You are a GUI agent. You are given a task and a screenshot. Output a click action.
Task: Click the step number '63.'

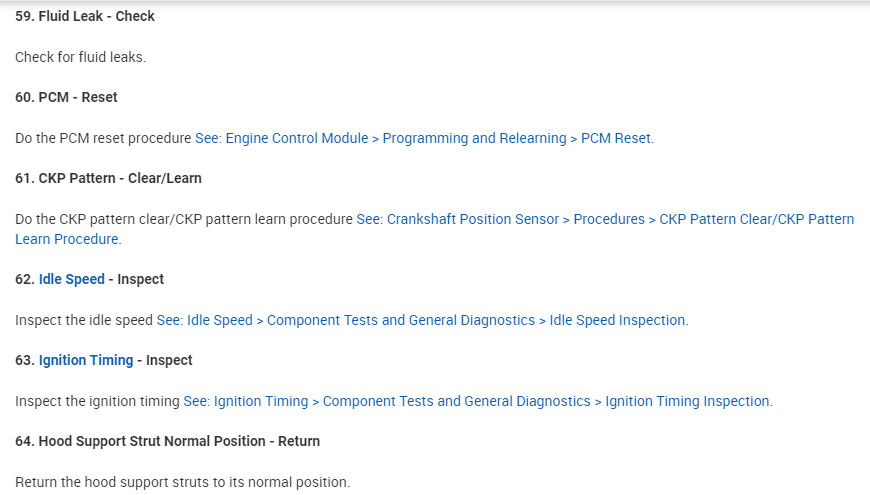[x=24, y=360]
